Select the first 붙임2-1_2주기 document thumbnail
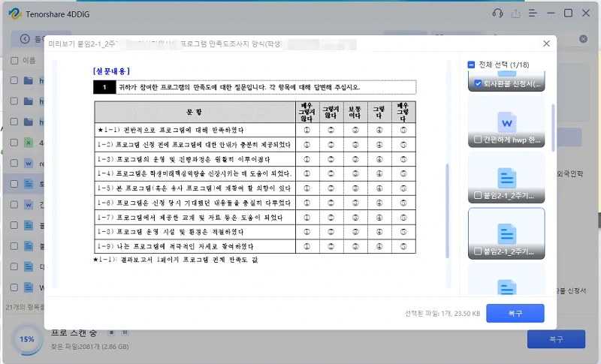Image resolution: width=601 pixels, height=364 pixels. [x=506, y=178]
